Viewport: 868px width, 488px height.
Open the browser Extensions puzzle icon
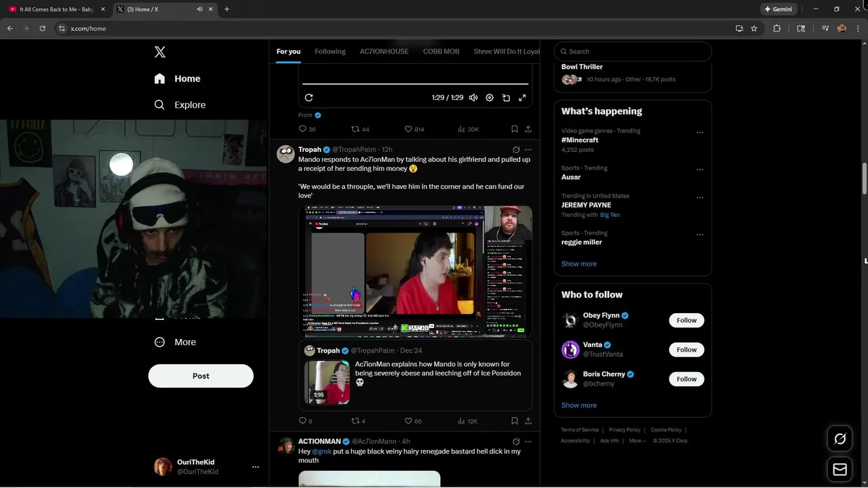pos(777,28)
